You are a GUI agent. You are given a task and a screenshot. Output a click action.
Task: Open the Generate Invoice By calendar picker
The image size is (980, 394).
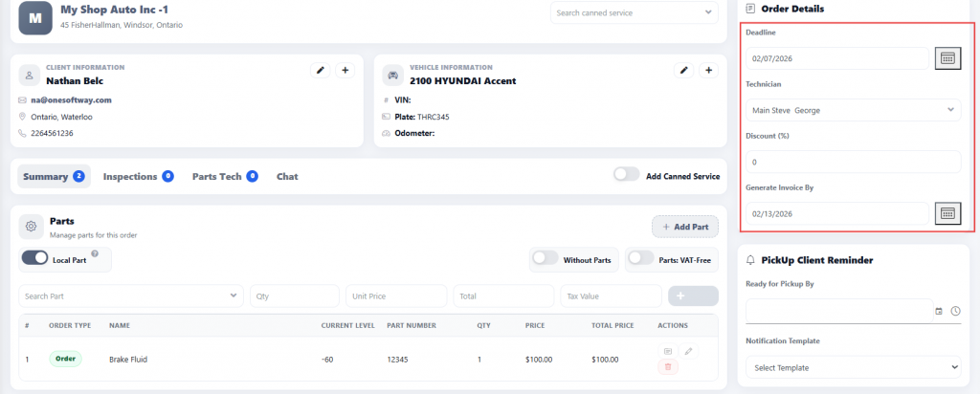click(947, 213)
